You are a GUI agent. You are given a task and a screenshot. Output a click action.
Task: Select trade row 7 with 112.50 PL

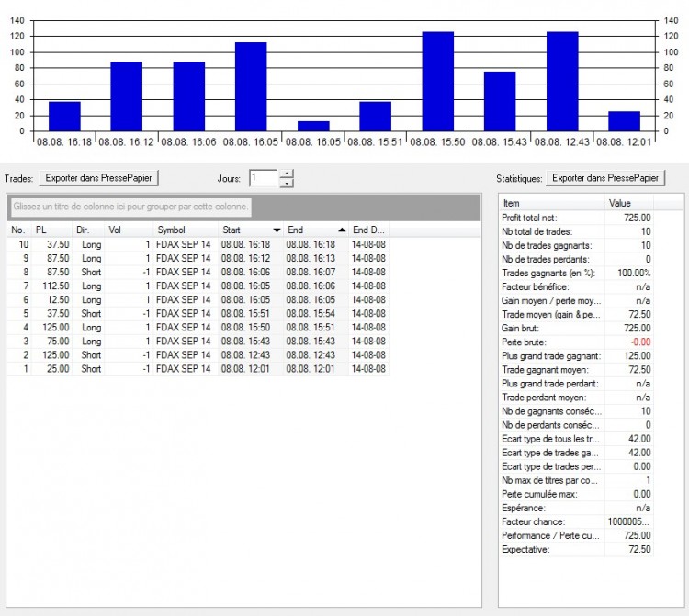pos(198,286)
